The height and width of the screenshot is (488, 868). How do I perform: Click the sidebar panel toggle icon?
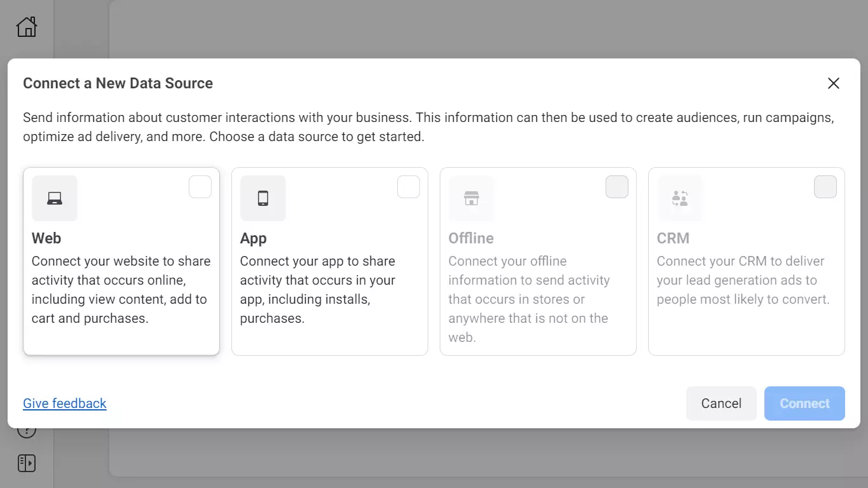27,463
